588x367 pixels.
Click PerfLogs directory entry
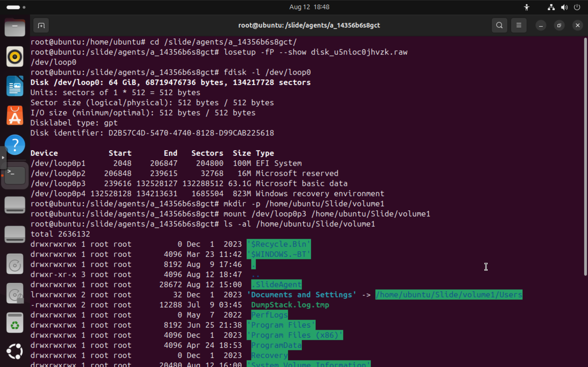269,315
